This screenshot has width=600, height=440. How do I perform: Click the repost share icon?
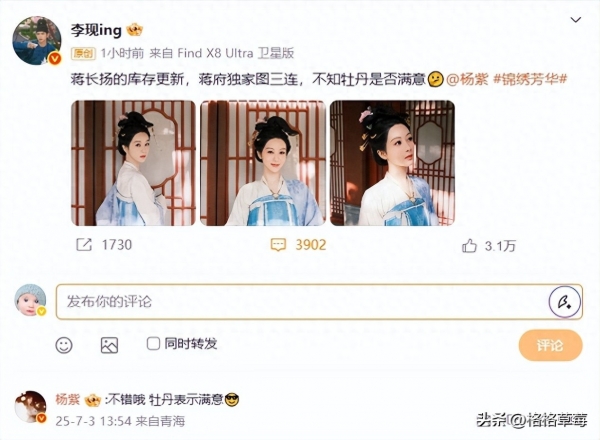[x=84, y=244]
